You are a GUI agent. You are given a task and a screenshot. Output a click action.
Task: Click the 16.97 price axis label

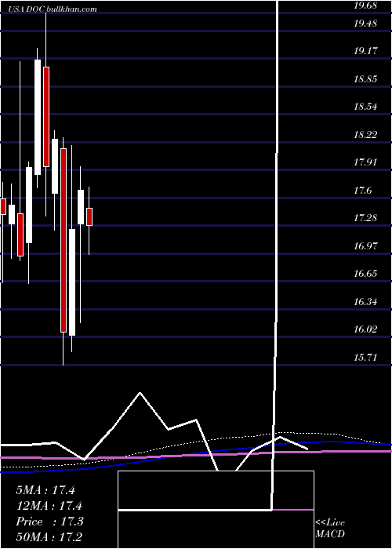click(x=365, y=246)
